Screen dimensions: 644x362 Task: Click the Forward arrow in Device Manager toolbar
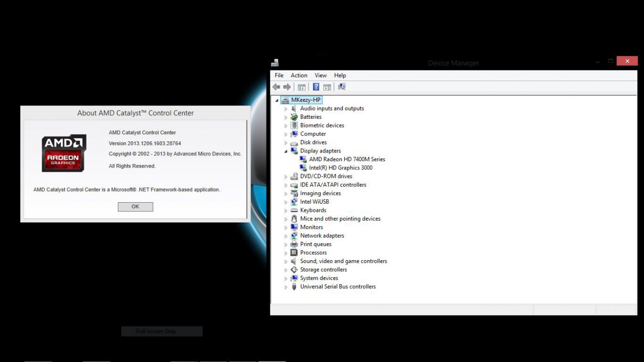tap(287, 87)
